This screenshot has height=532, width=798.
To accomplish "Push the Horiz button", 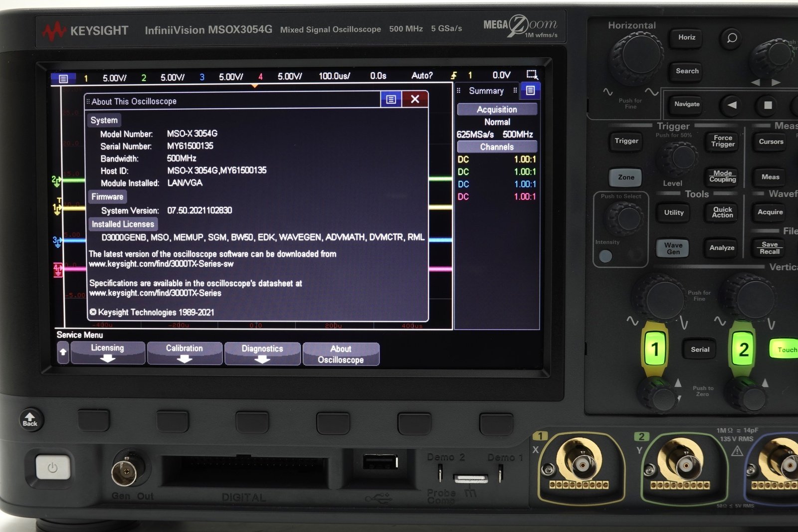I will click(x=686, y=38).
